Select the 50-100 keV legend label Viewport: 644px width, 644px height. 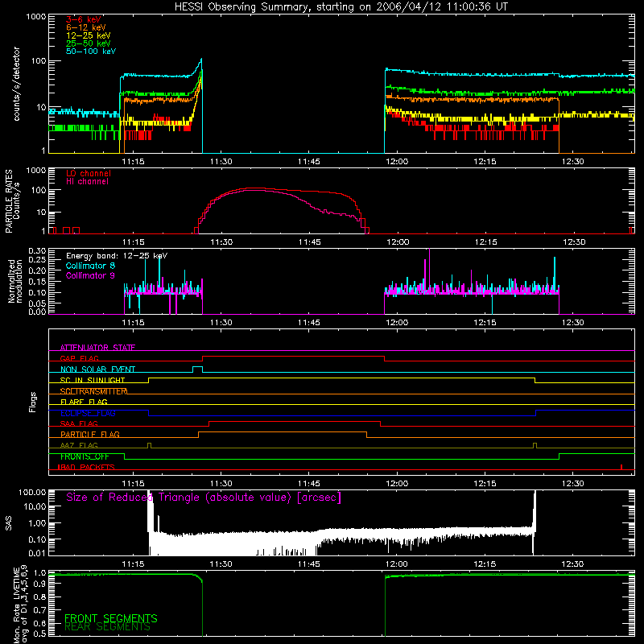[x=91, y=52]
